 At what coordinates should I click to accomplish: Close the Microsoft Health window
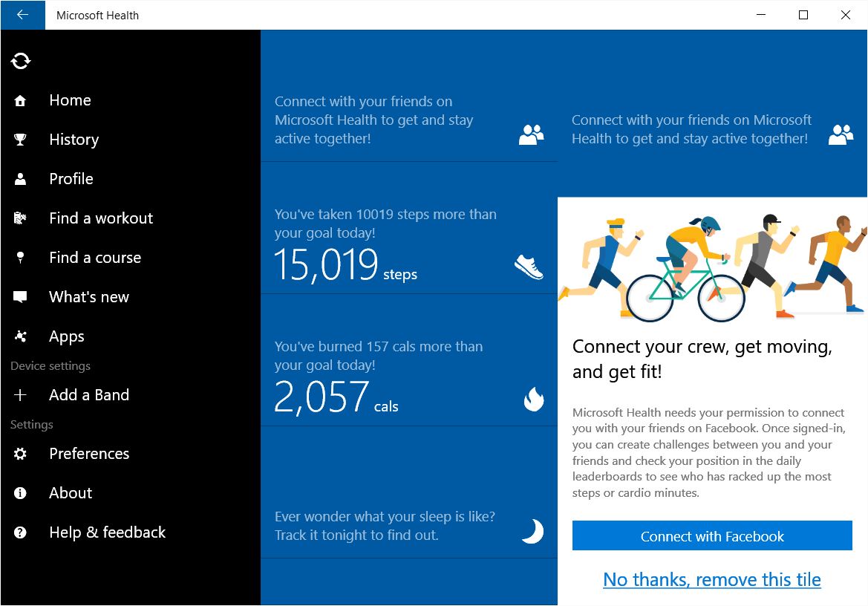click(845, 15)
